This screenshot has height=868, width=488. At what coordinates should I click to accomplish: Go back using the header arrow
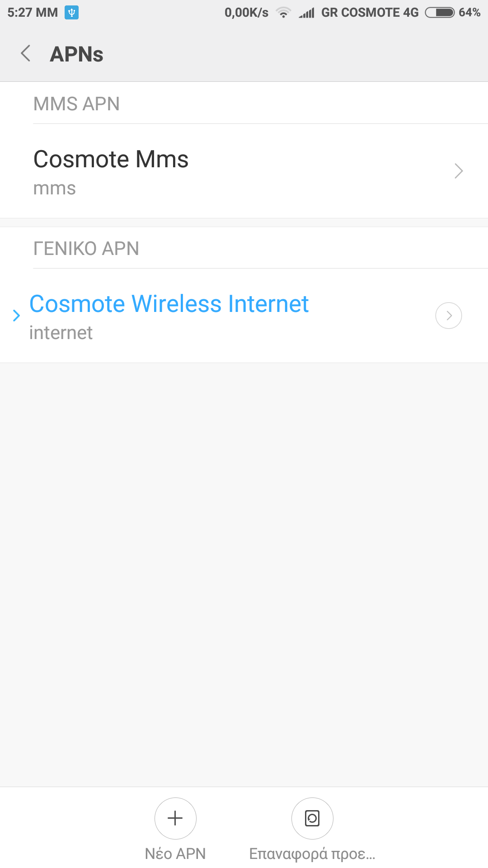pos(26,53)
